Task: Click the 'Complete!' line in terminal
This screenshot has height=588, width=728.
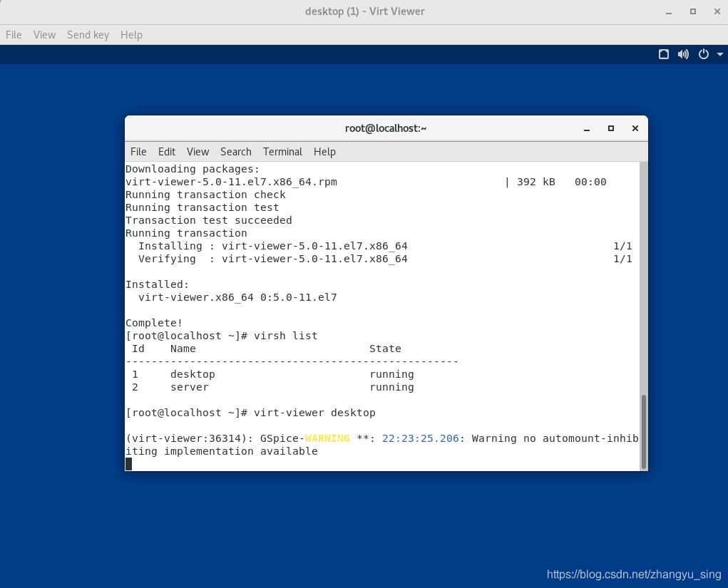Action: (x=154, y=323)
